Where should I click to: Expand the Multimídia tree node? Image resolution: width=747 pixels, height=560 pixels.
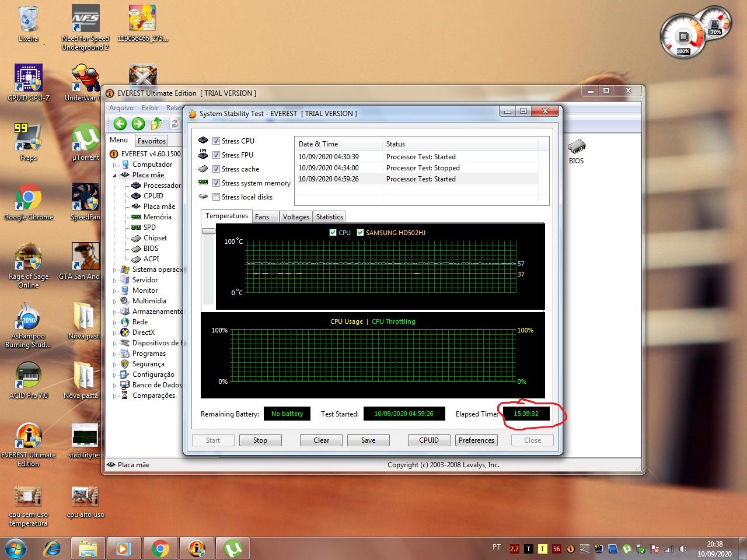coord(115,302)
